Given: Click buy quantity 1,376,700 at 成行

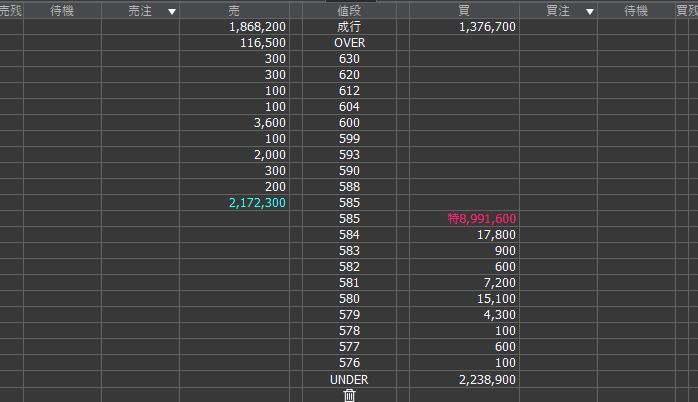Looking at the screenshot, I should coord(487,27).
